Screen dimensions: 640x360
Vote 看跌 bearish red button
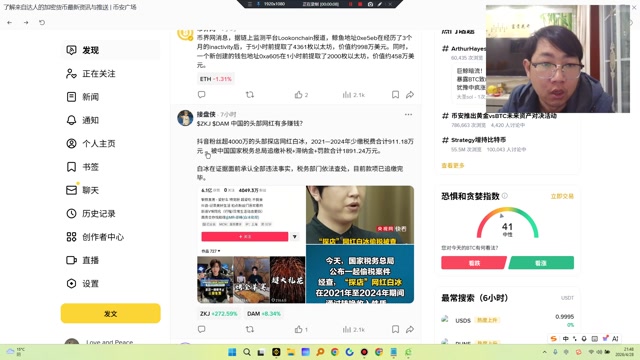(x=473, y=263)
